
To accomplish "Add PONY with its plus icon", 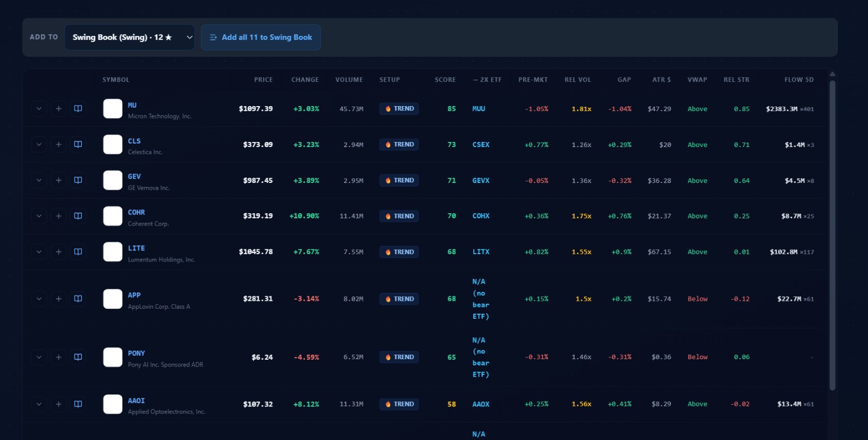I will 58,357.
